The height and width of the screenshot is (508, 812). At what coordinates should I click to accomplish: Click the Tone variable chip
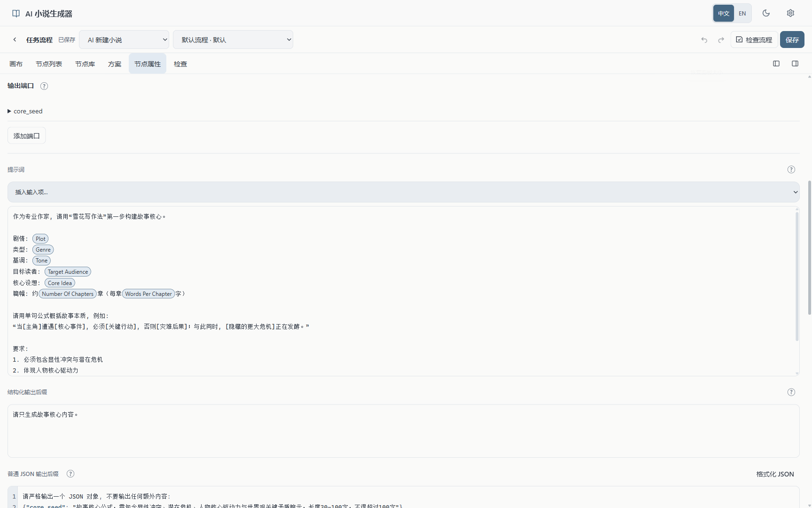click(42, 261)
